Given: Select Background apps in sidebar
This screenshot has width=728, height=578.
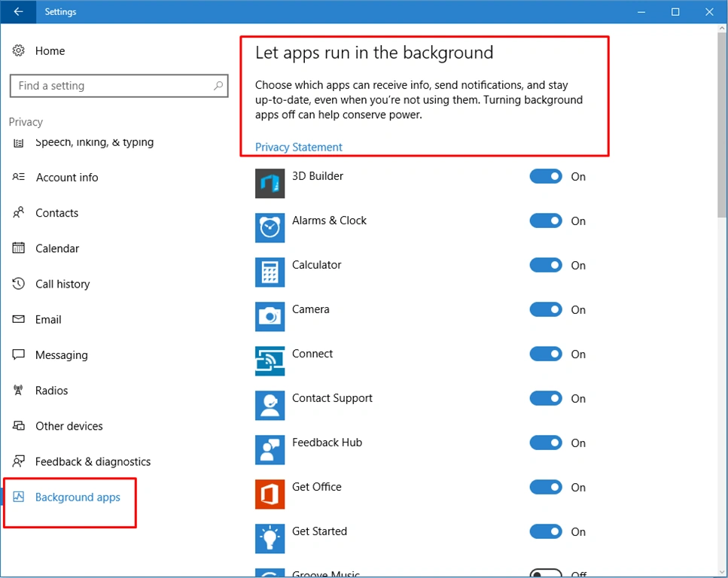Looking at the screenshot, I should pyautogui.click(x=78, y=497).
